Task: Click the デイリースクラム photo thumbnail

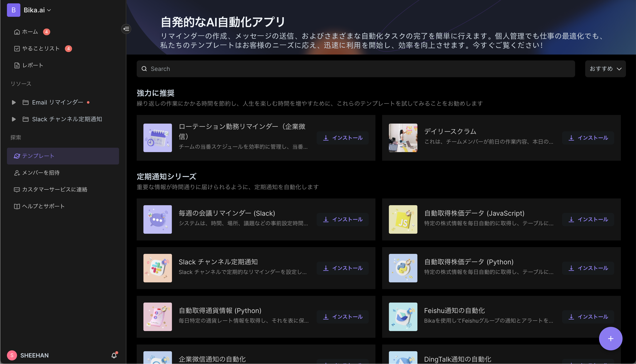Action: click(x=403, y=138)
